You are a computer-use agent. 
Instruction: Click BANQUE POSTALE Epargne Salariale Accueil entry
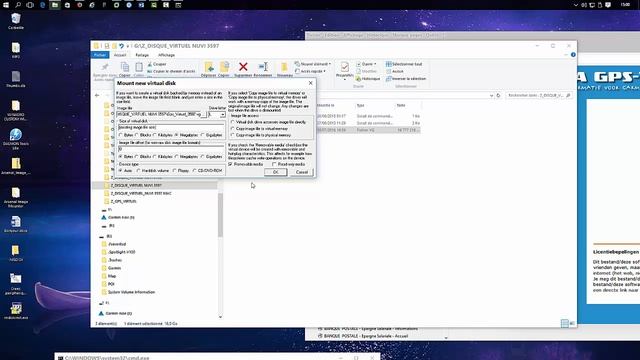pyautogui.click(x=366, y=336)
